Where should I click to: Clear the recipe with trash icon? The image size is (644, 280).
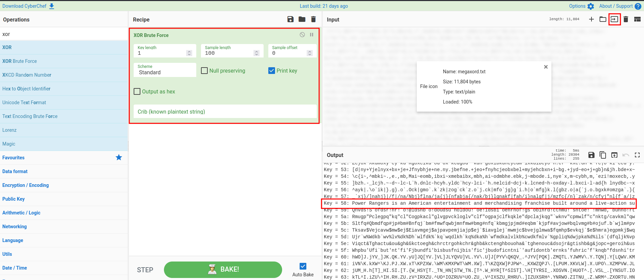[x=313, y=19]
